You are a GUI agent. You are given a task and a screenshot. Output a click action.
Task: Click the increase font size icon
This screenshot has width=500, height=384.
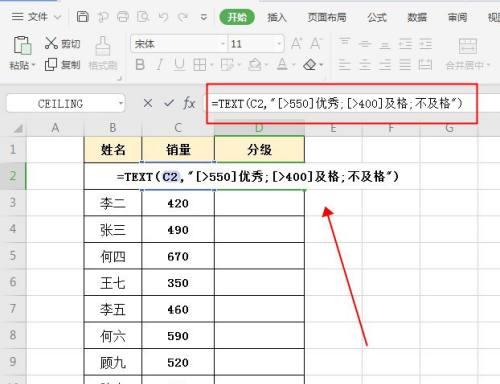(297, 44)
